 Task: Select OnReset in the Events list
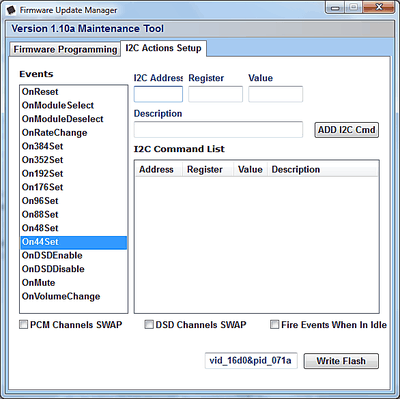(74, 92)
